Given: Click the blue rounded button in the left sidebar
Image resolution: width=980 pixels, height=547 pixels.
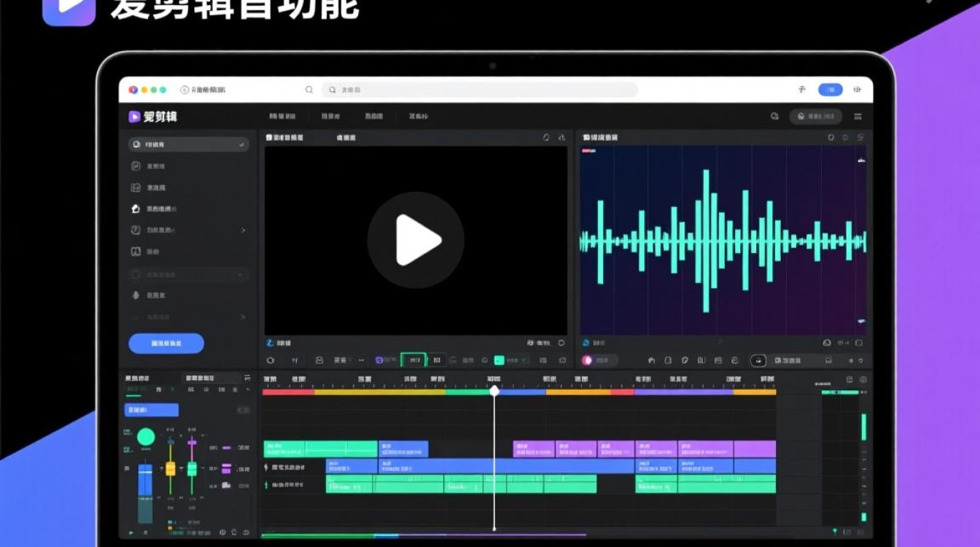Looking at the screenshot, I should 166,343.
